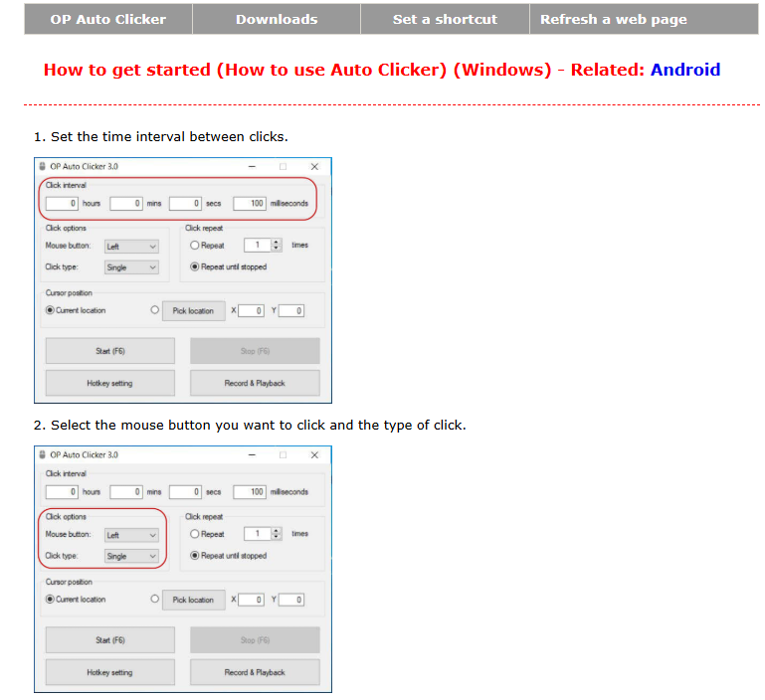
Task: Click the milliseconds field showing 100 in step 2 screenshot
Action: pos(250,492)
